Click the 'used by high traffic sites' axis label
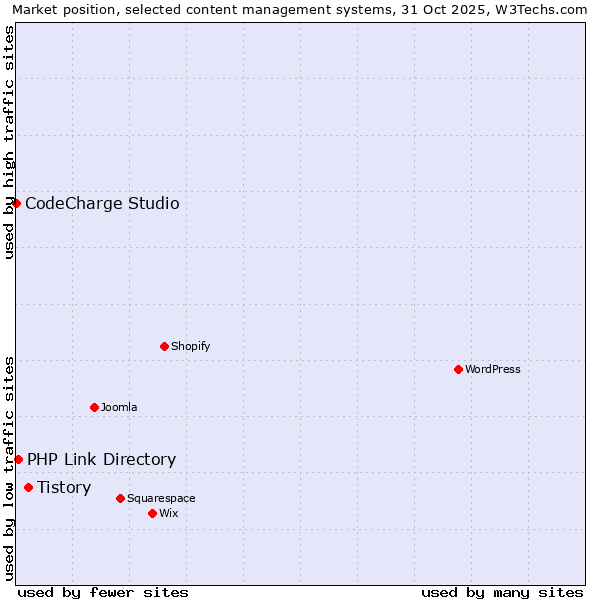 tap(9, 142)
